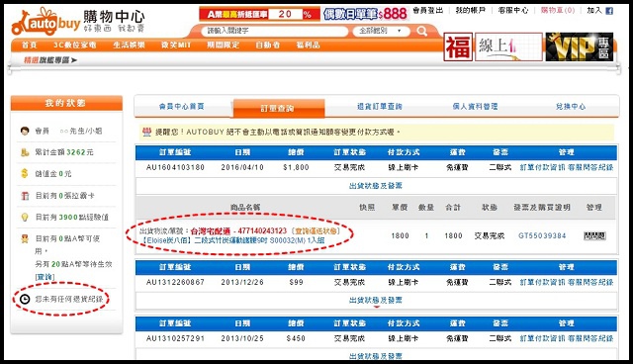This screenshot has width=633, height=364.
Task: Open the 線上 banner image
Action: coord(508,47)
